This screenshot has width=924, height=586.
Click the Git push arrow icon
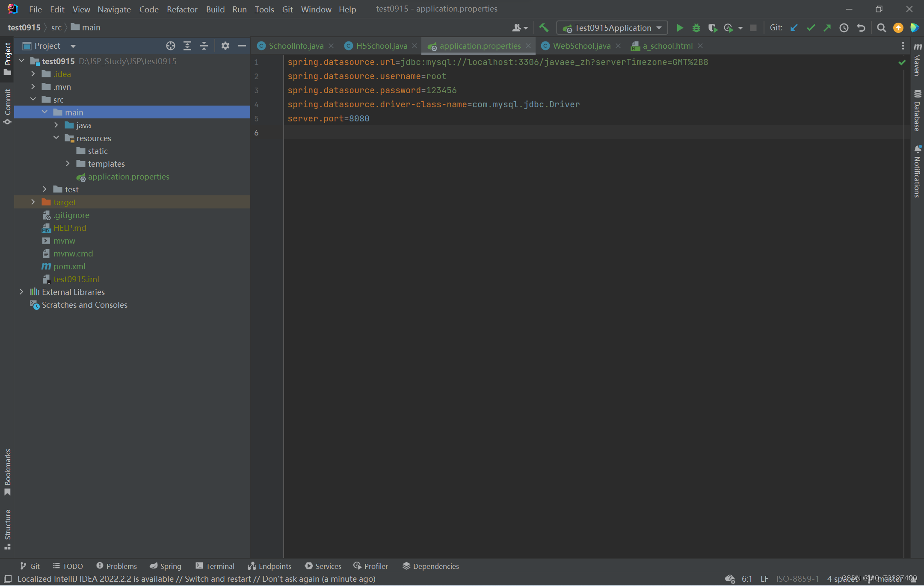(827, 28)
